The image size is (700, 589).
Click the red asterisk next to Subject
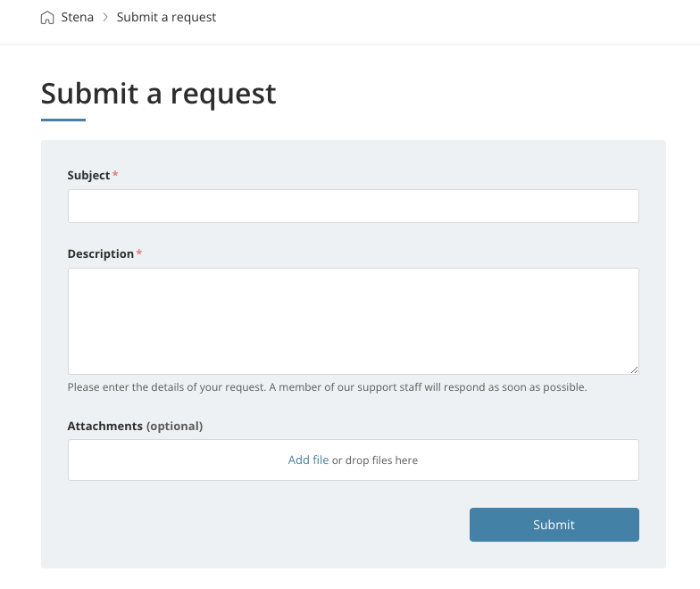pos(115,175)
